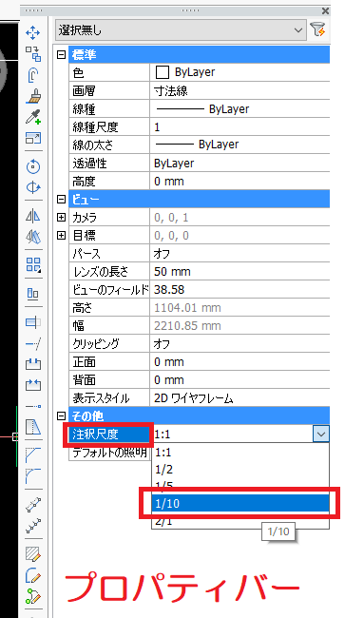
Task: Expand the カメラ property
Action: 61,217
